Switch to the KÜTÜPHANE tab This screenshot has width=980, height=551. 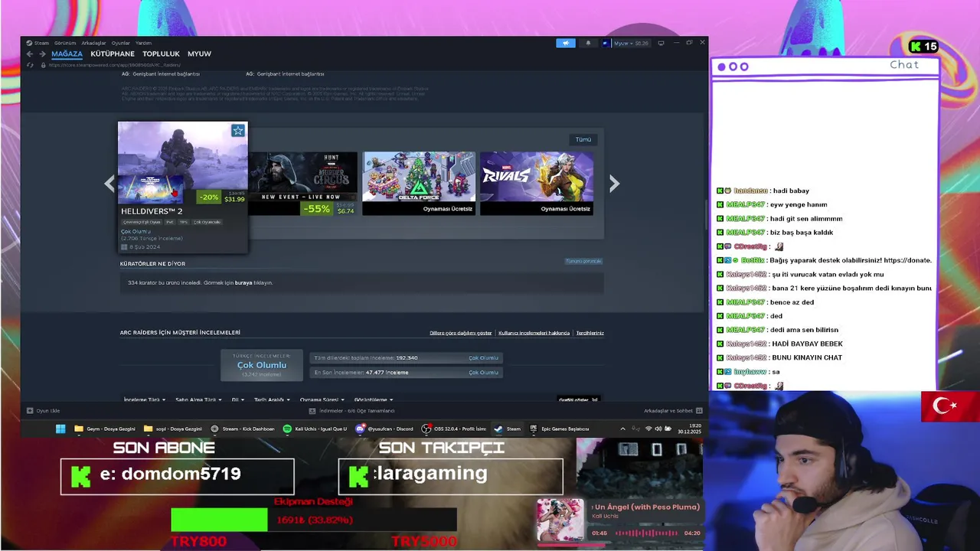point(113,54)
